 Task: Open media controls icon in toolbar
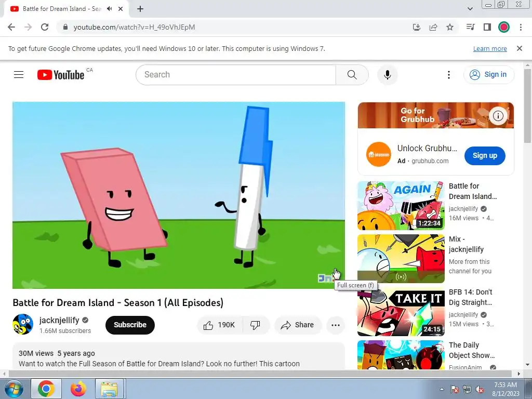[x=471, y=27]
